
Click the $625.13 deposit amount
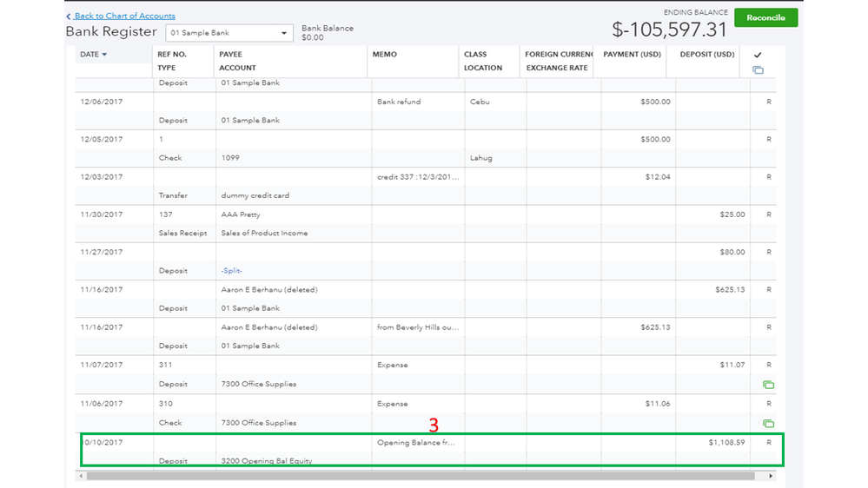[x=730, y=289]
